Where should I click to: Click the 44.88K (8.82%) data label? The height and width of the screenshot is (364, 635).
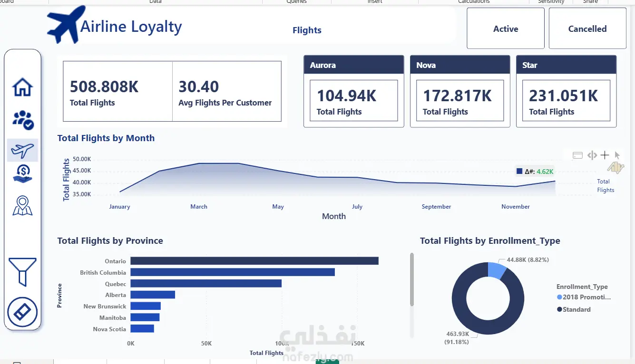[528, 260]
